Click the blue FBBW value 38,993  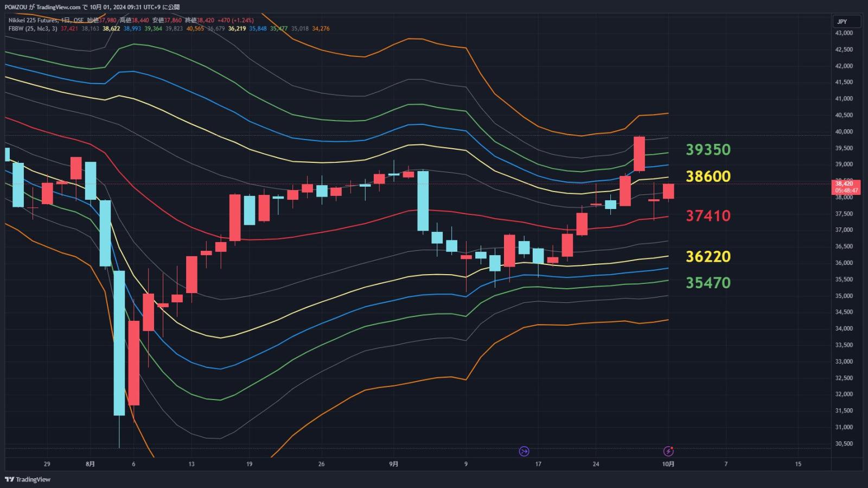coord(132,29)
